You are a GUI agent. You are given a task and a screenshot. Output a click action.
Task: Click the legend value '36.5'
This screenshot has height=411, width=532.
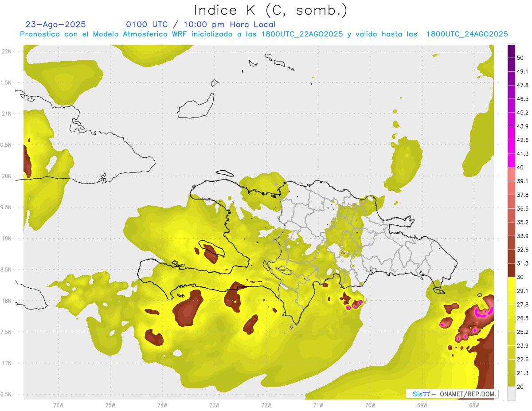523,208
